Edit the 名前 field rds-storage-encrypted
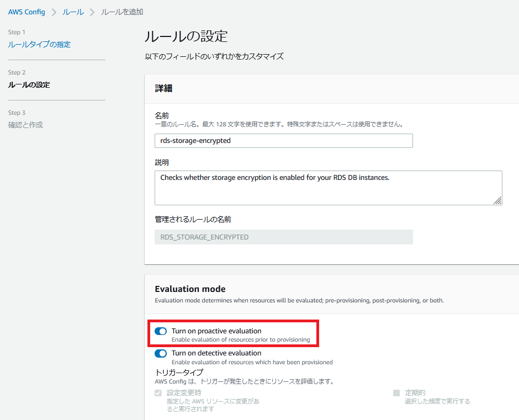The width and height of the screenshot is (519, 420). pos(284,141)
